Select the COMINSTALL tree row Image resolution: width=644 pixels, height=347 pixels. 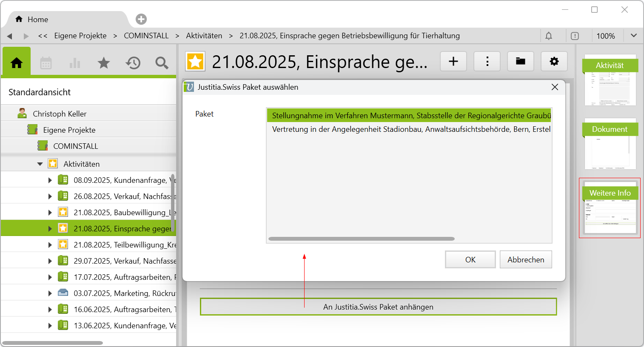88,146
